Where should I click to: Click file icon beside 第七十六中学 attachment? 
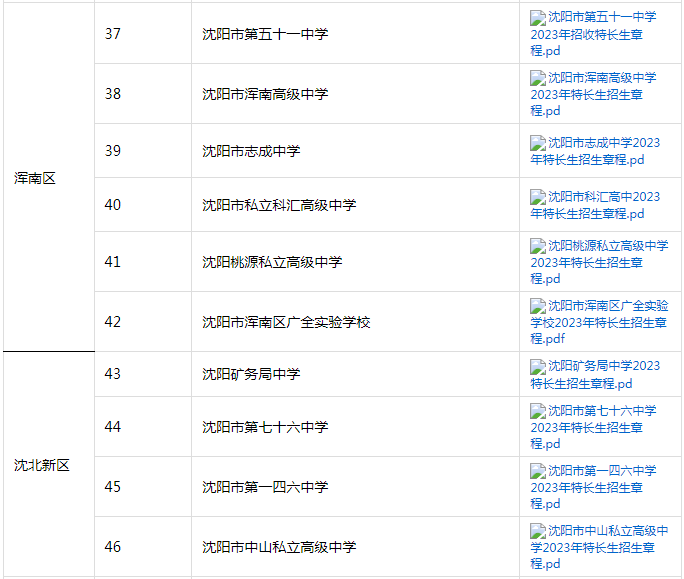(538, 411)
